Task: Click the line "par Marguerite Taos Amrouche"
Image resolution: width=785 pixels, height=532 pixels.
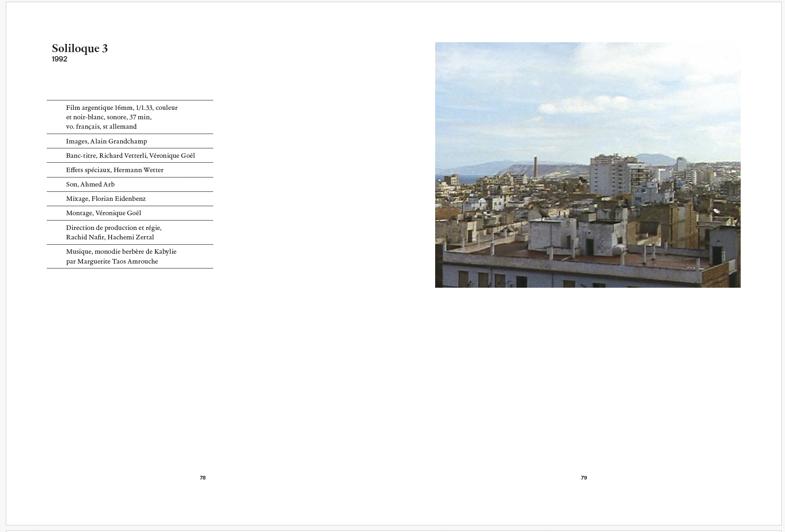Action: [112, 261]
